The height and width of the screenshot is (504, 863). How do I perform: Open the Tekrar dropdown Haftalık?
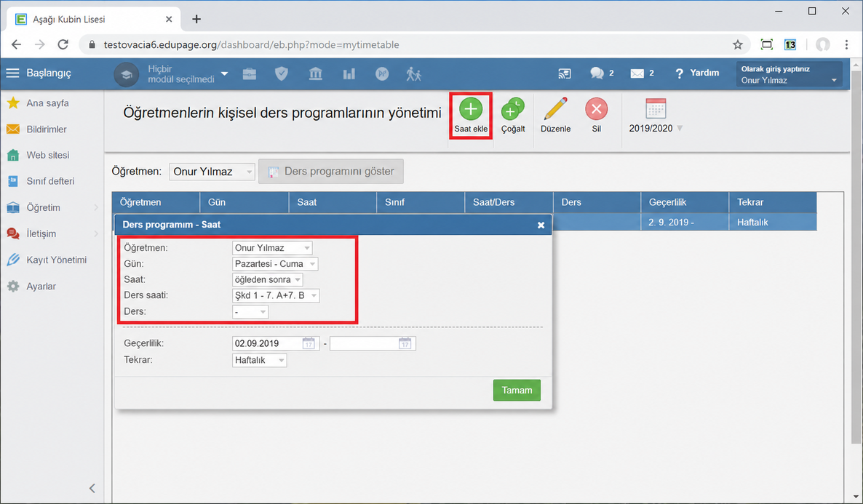click(259, 361)
